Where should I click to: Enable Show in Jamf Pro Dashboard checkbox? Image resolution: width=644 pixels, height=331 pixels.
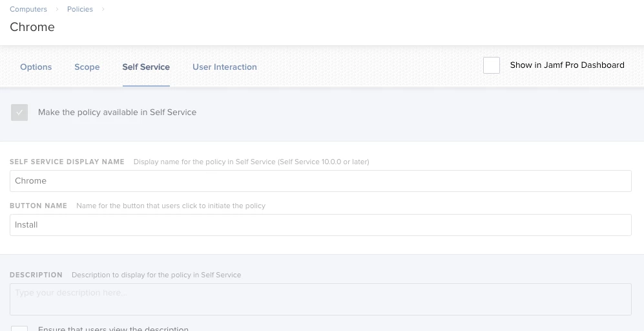click(x=491, y=65)
